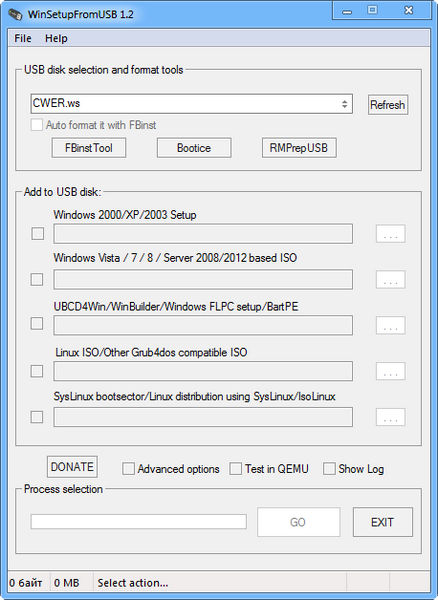Launch FBinstTool
Viewport: 438px width, 600px height.
89,148
